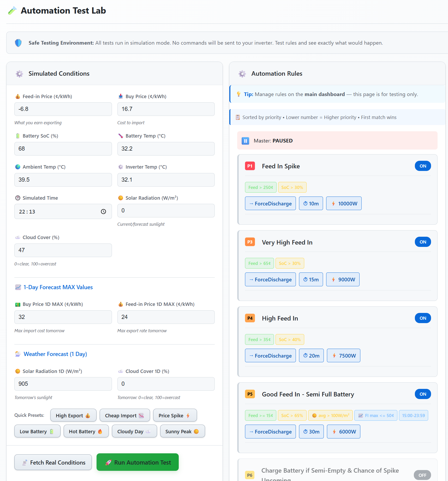
Task: Select the P5 badge on Good Feed In rule
Action: point(250,394)
